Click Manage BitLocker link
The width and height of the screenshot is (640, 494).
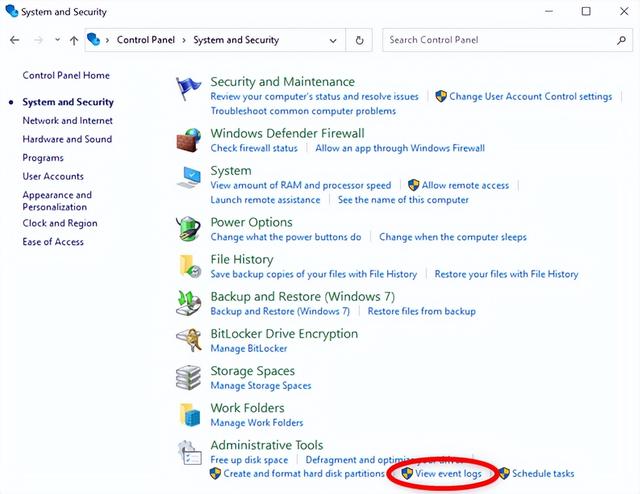point(249,349)
